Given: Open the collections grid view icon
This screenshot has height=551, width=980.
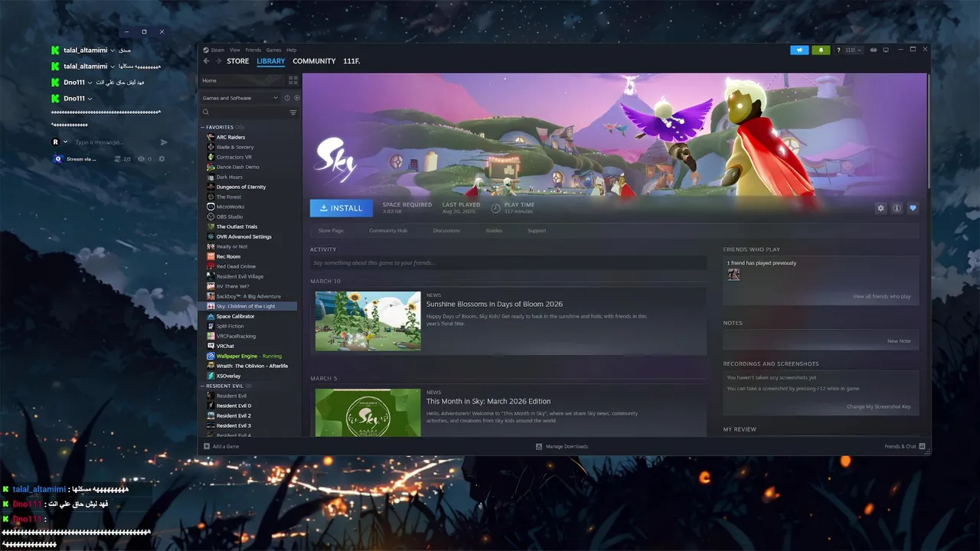Looking at the screenshot, I should (292, 80).
